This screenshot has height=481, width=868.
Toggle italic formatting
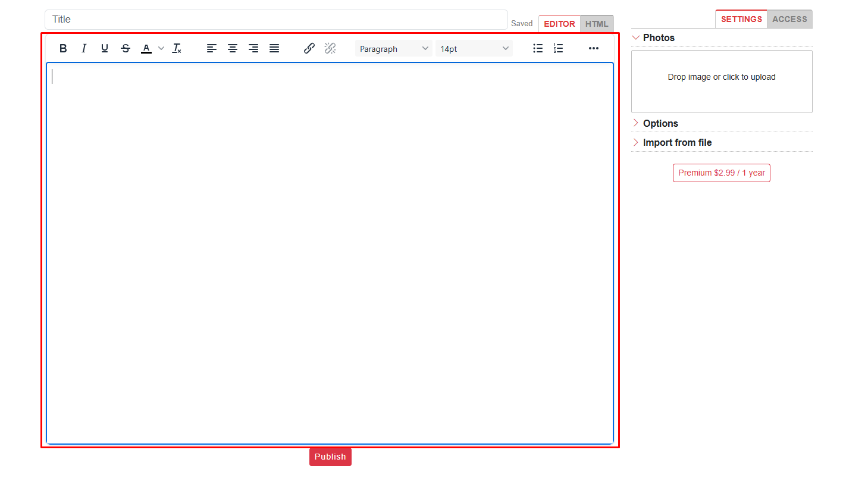point(84,49)
